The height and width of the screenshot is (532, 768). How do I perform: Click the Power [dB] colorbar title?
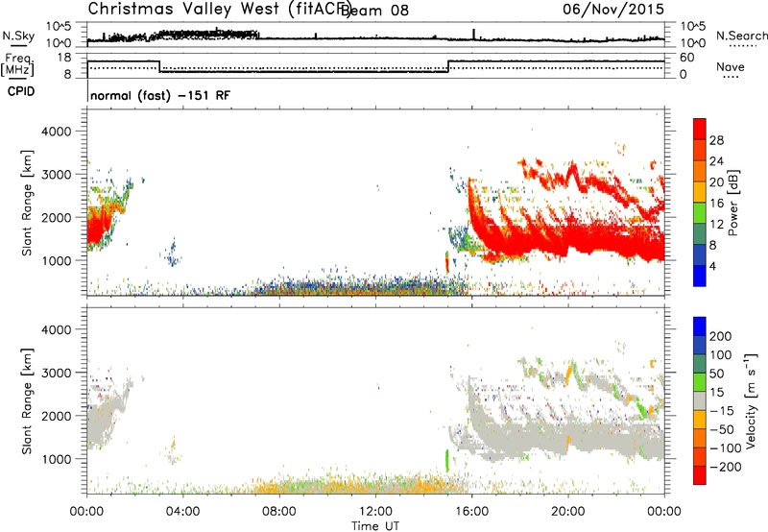click(732, 203)
